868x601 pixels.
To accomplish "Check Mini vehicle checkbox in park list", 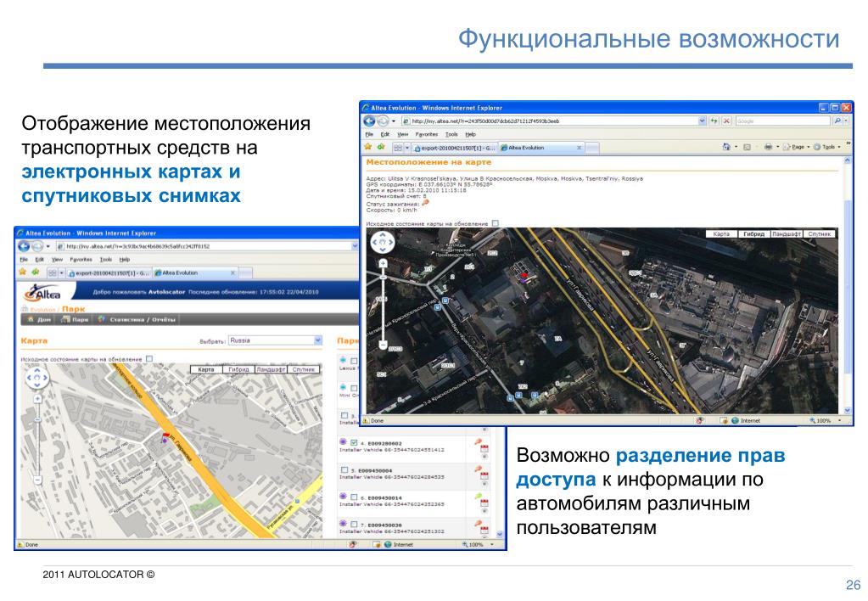I will (355, 388).
